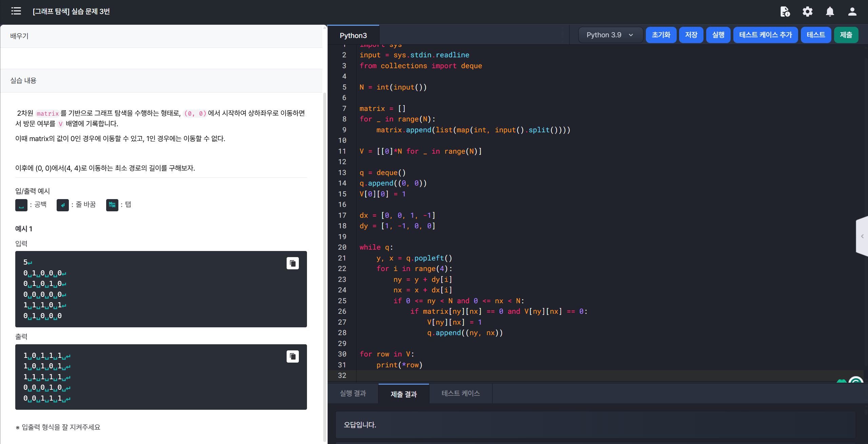Click the 테스트 케이스 추가 button
The image size is (868, 444).
coord(766,35)
